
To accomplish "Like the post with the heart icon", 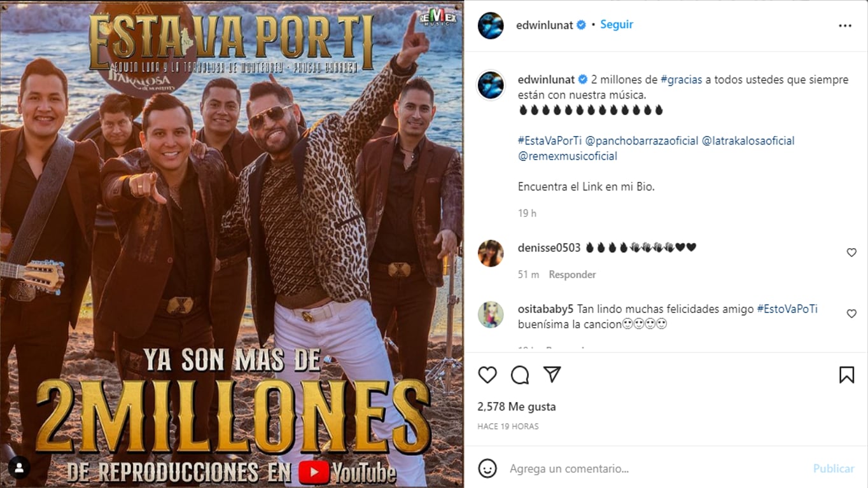I will coord(487,375).
